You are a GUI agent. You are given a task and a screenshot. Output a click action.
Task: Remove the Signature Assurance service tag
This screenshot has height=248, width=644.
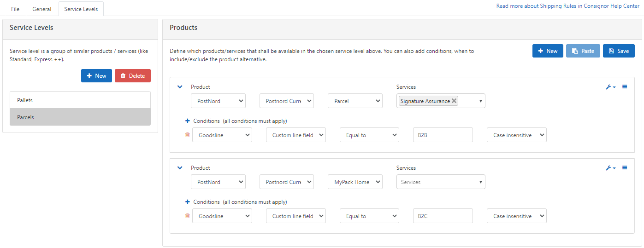point(454,101)
